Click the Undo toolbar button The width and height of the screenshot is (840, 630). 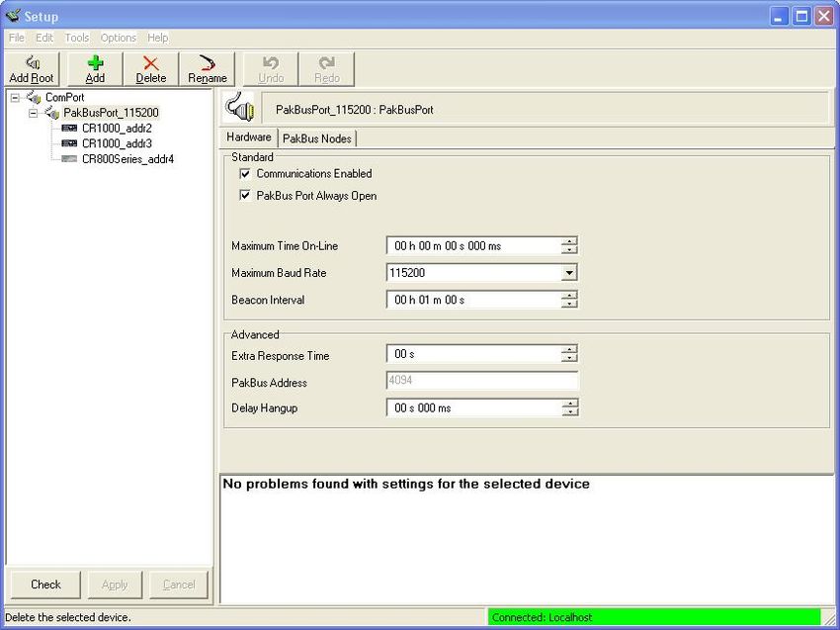(x=271, y=69)
